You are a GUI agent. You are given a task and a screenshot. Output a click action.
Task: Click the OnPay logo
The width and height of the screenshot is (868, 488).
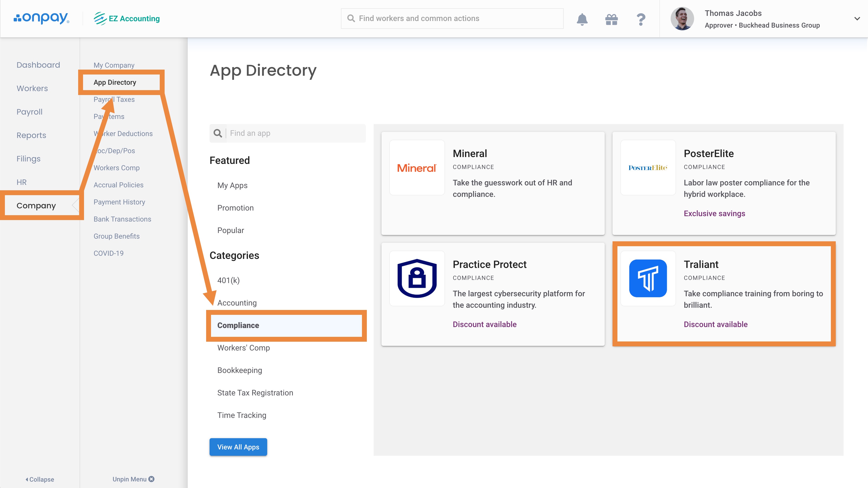click(42, 18)
